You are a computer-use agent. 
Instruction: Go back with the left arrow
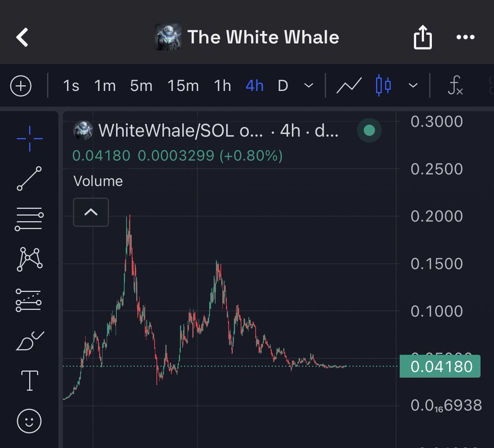(22, 37)
